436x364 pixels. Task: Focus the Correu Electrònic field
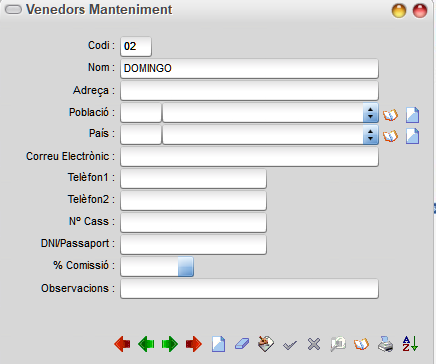click(x=249, y=157)
